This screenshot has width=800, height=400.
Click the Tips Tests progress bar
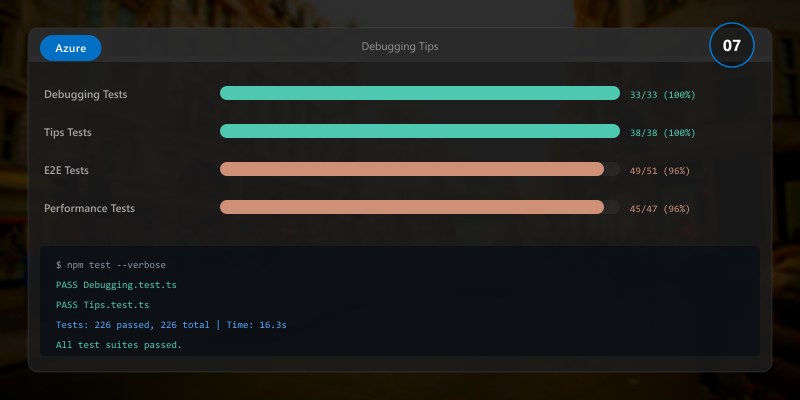point(420,131)
